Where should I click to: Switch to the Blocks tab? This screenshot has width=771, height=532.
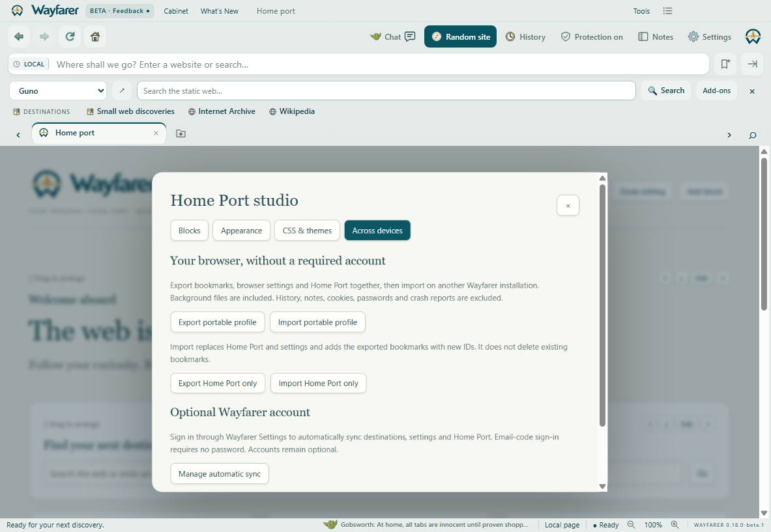click(189, 231)
